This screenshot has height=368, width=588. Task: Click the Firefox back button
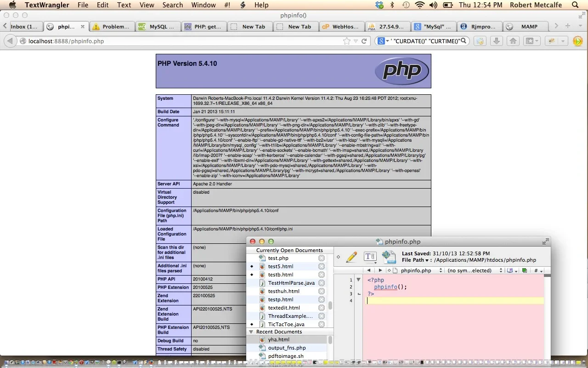10,41
